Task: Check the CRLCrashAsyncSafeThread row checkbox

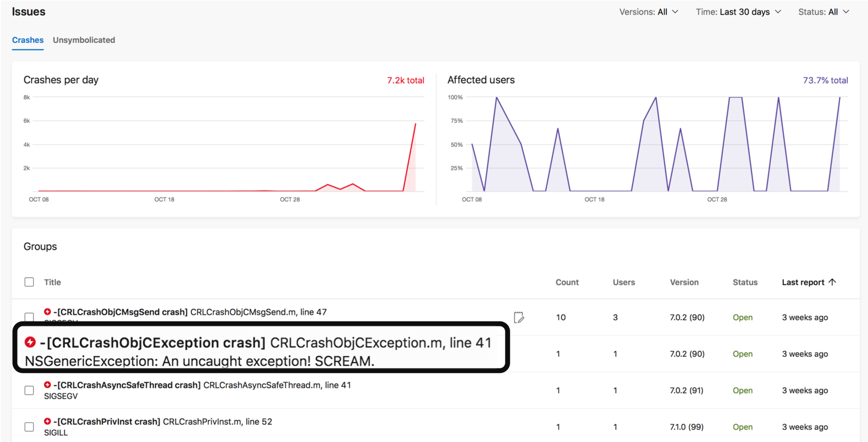Action: pyautogui.click(x=29, y=390)
